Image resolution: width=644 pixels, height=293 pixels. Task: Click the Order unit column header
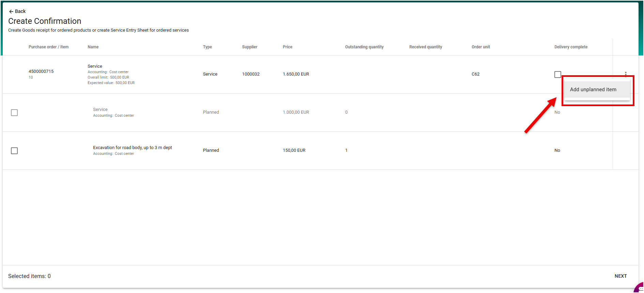point(480,47)
